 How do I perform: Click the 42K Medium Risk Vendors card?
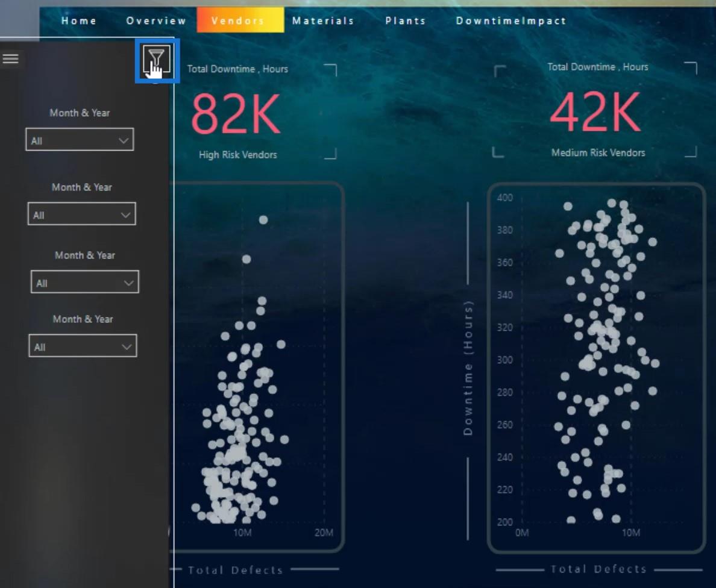tap(595, 111)
